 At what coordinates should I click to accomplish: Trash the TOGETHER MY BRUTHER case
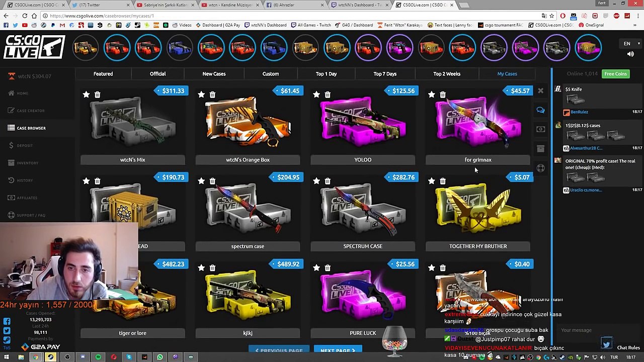click(443, 181)
